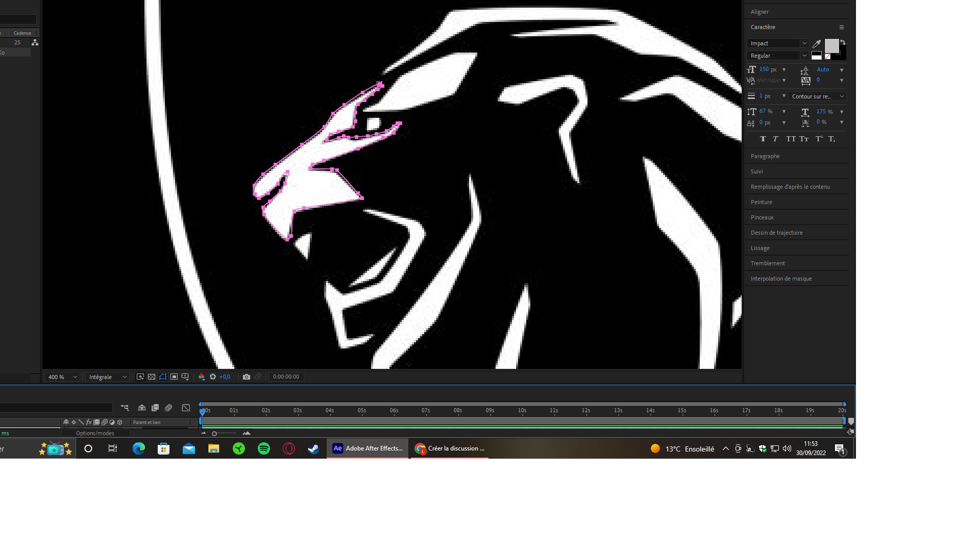Open the Intégrale resolution dropdown

107,377
